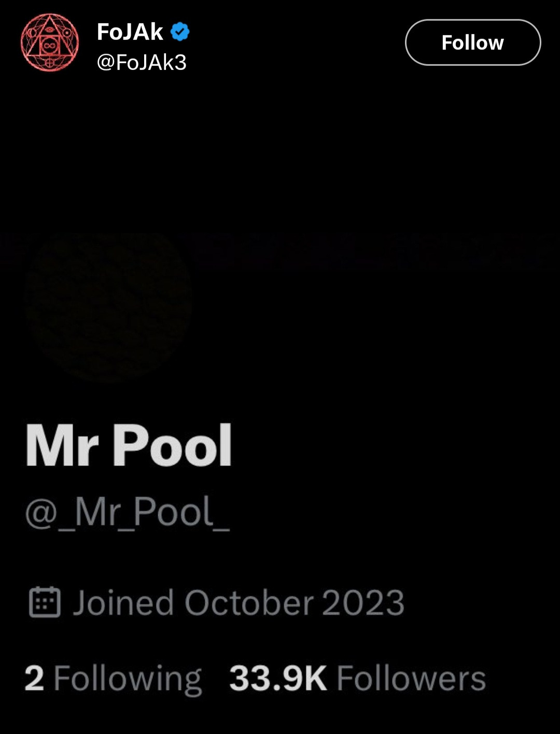Screen dimensions: 560x734
Task: Open the 33.9K Followers list
Action: (x=358, y=678)
